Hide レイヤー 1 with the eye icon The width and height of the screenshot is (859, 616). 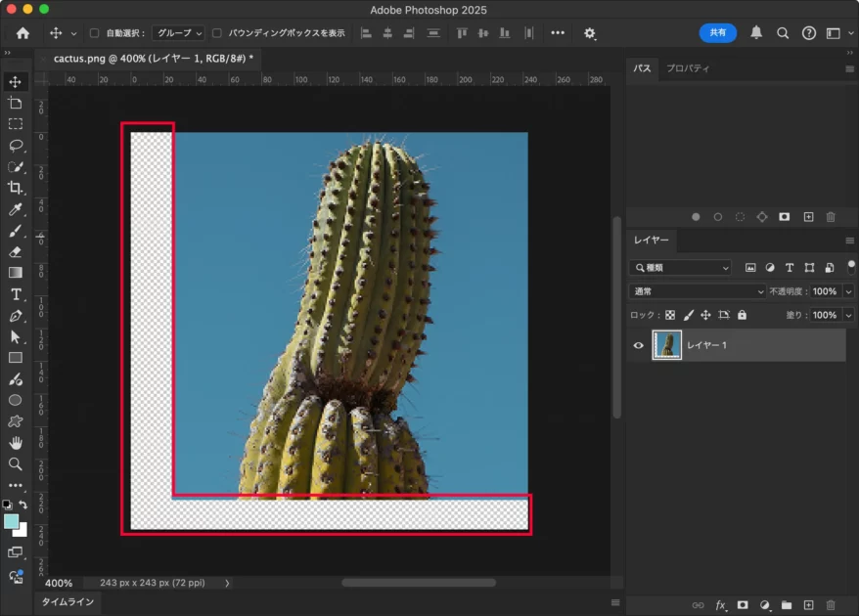coord(639,345)
